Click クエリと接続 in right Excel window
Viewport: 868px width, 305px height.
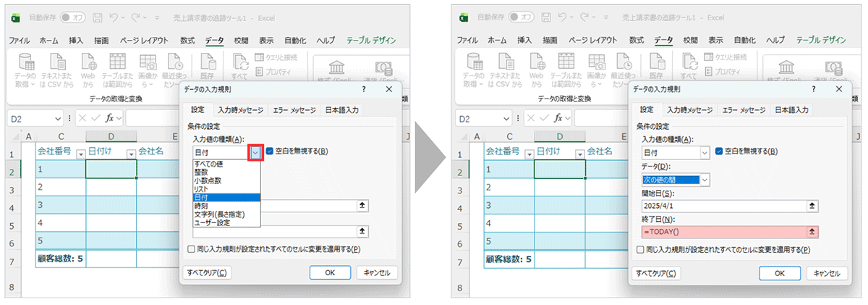[725, 57]
